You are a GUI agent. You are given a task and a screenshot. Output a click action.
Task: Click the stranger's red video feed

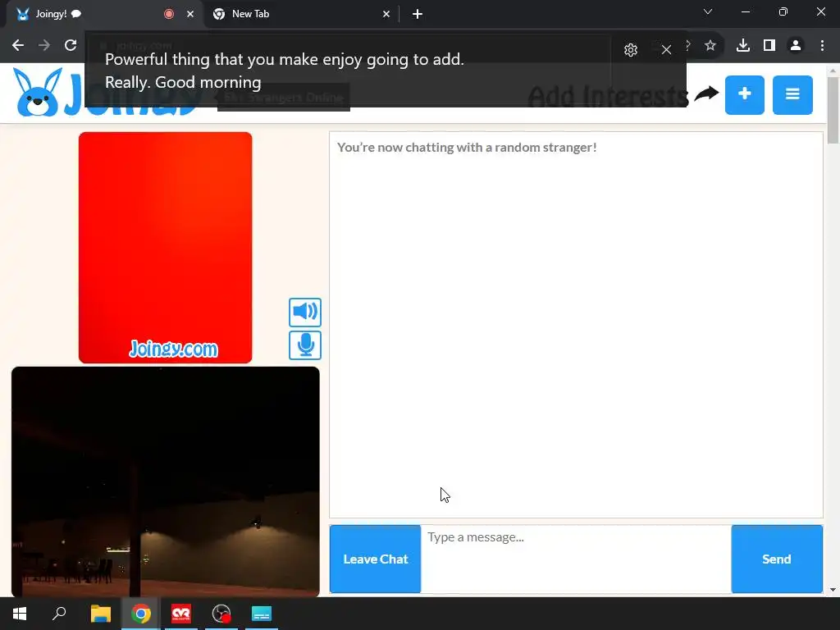pyautogui.click(x=165, y=248)
